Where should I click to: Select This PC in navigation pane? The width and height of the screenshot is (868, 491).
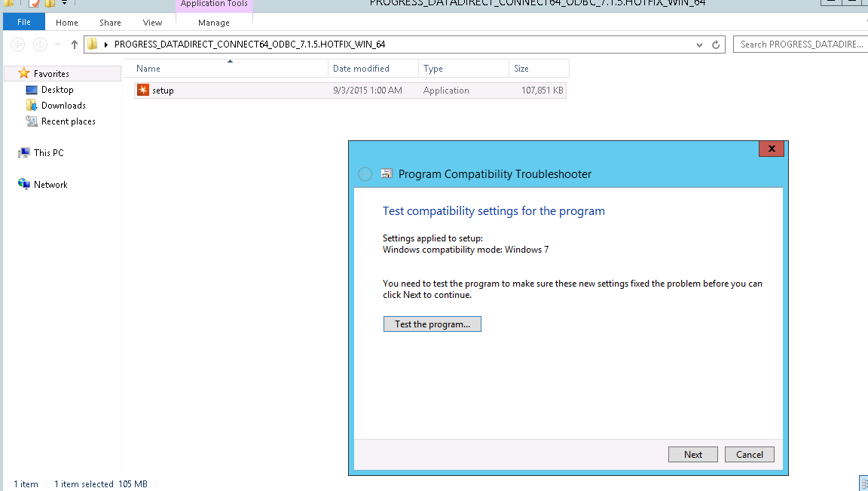point(48,153)
